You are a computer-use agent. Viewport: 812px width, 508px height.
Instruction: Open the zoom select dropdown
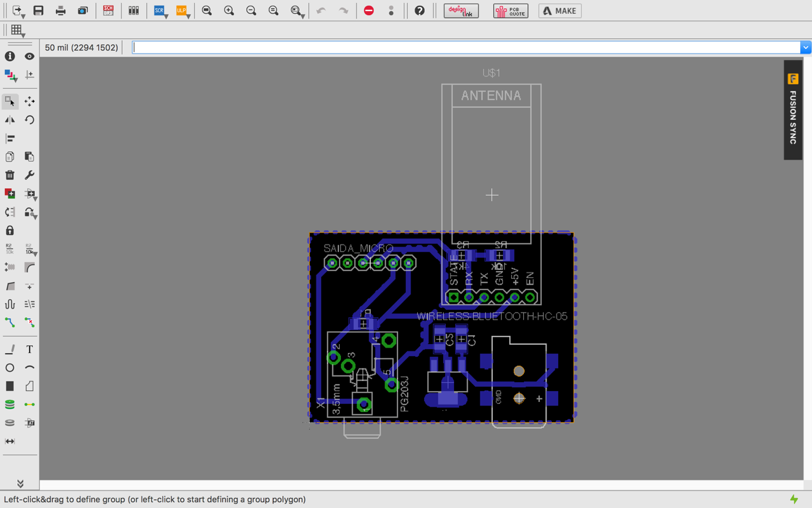297,11
